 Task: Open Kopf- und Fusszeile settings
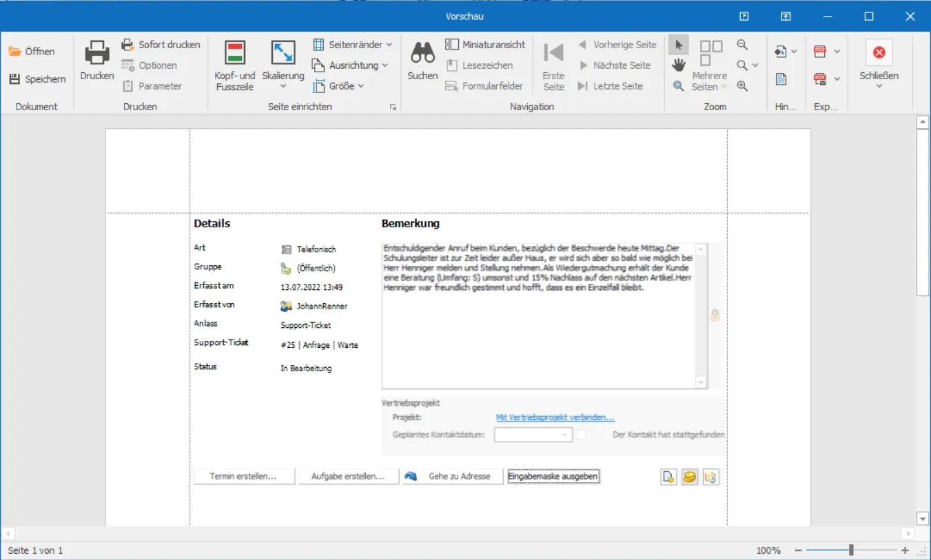click(235, 65)
